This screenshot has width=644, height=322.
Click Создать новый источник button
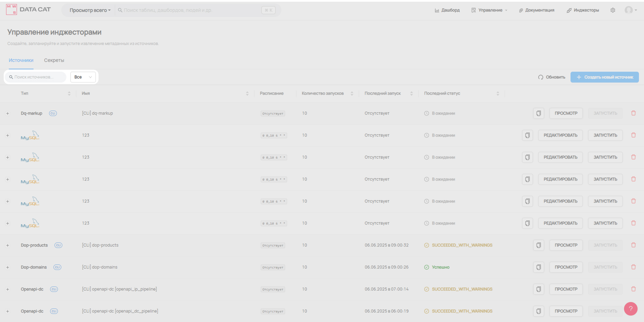pos(604,77)
